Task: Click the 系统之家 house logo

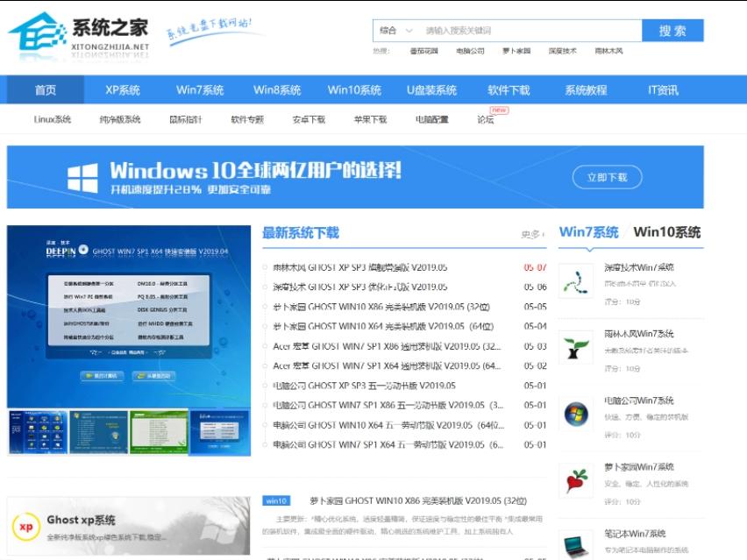Action: [x=38, y=32]
